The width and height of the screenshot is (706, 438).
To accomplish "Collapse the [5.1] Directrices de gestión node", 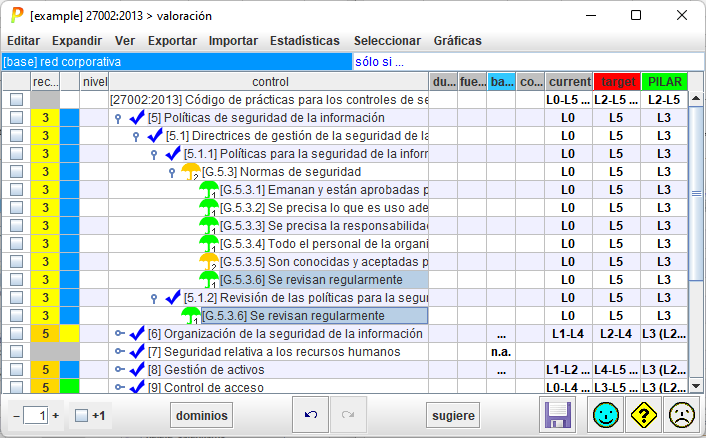I will [x=136, y=136].
